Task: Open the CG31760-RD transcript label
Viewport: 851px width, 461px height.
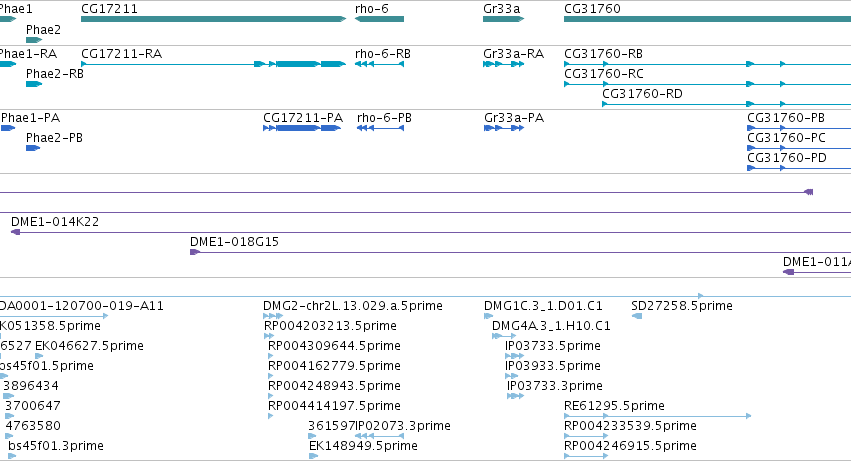Action: click(642, 94)
